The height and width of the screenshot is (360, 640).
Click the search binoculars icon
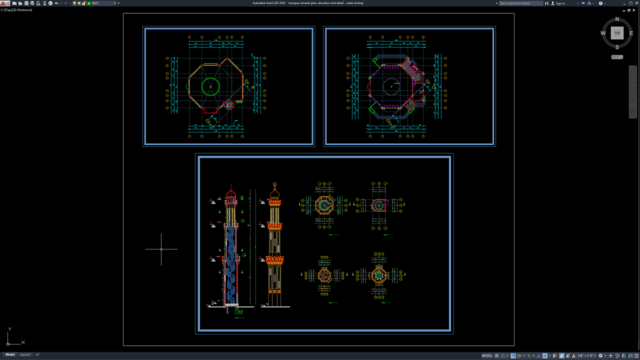[547, 3]
